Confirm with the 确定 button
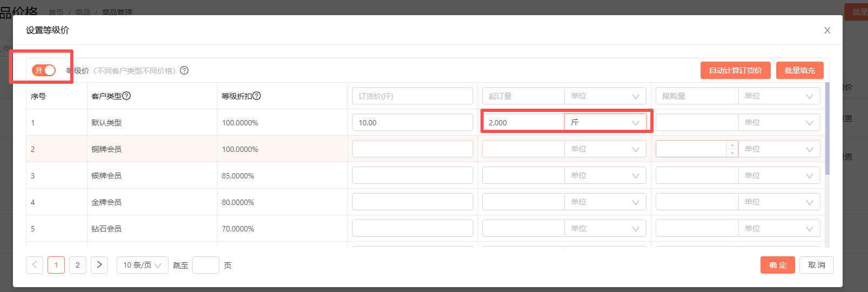Image resolution: width=868 pixels, height=292 pixels. (x=778, y=265)
